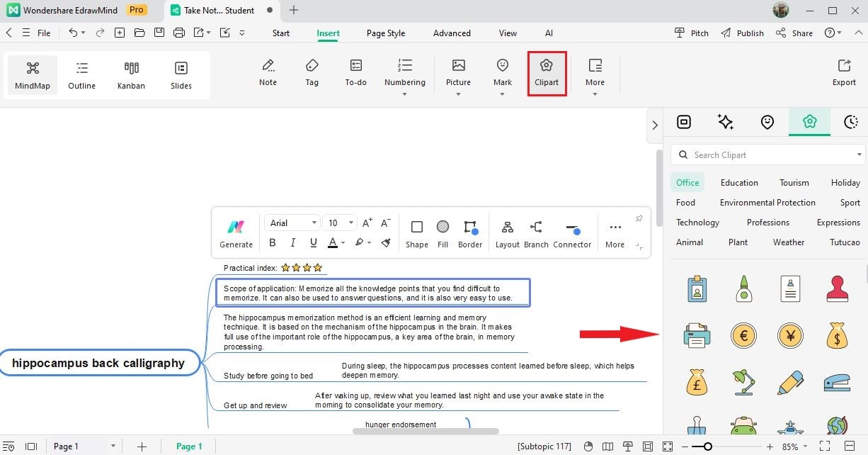Open the Clipart ribbon button
The image size is (868, 455).
pyautogui.click(x=547, y=73)
